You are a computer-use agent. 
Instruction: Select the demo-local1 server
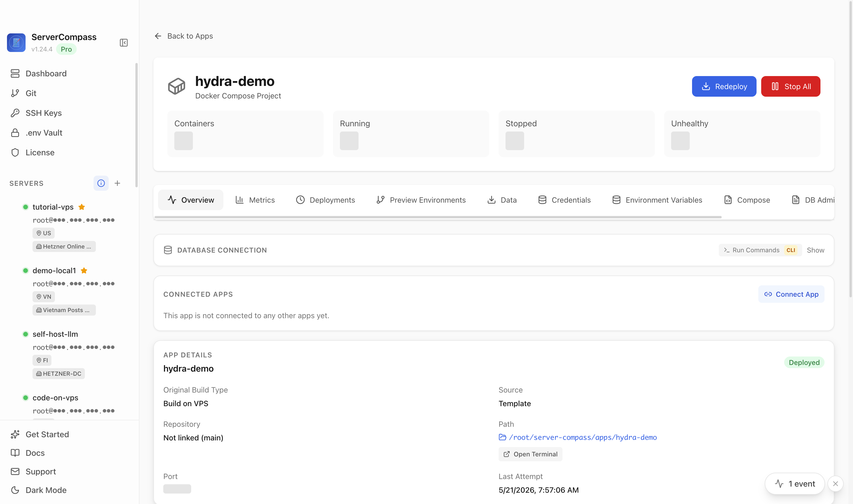click(54, 270)
